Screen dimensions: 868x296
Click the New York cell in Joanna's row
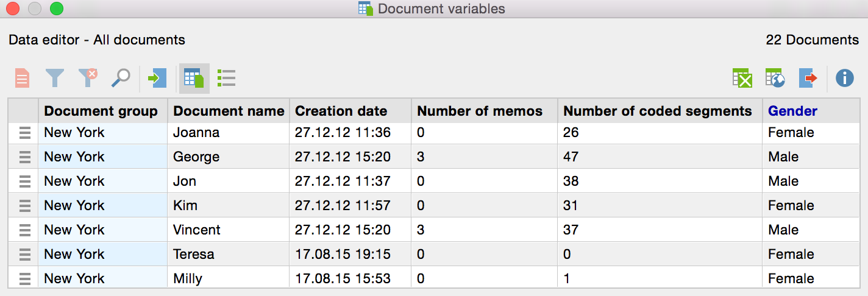[x=103, y=132]
